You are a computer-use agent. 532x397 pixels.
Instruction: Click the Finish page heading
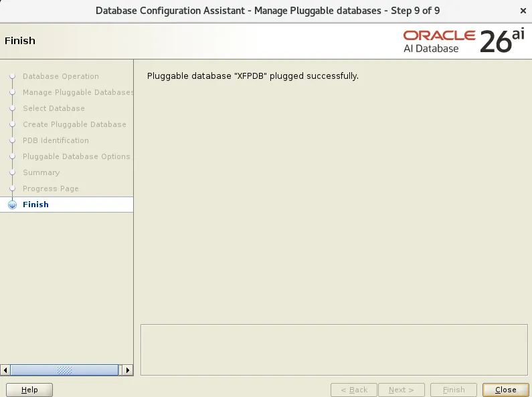point(20,41)
